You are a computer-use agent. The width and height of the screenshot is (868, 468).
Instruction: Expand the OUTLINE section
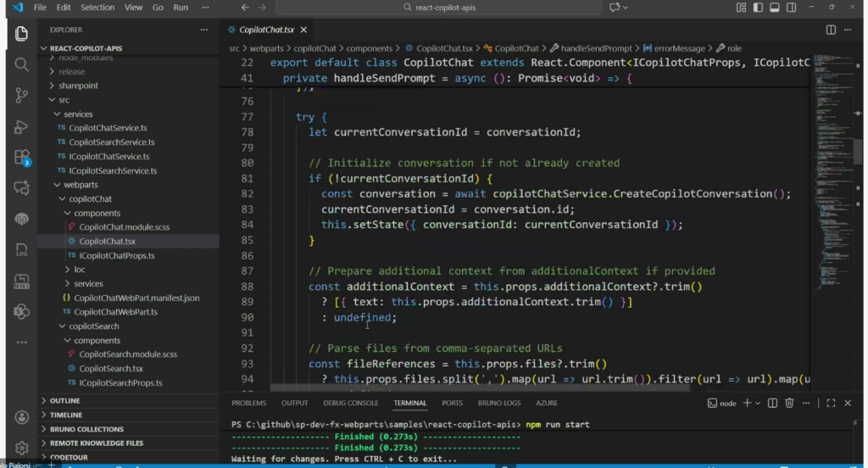pos(64,401)
